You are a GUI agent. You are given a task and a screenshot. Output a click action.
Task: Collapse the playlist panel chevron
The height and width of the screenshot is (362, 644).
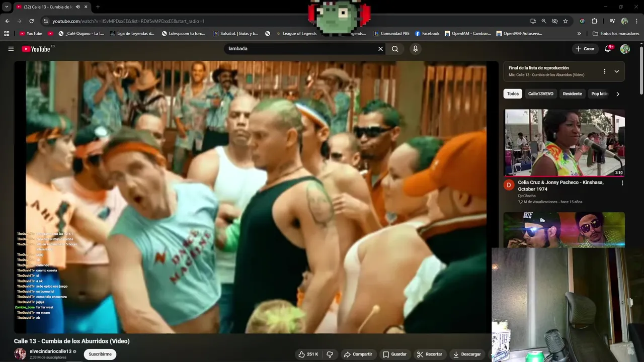[x=617, y=71]
